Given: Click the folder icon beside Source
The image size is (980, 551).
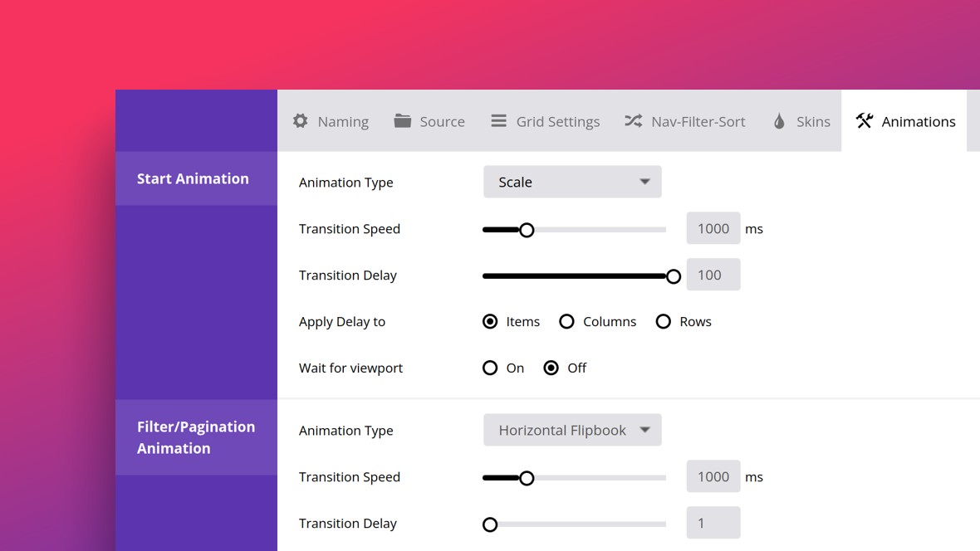Looking at the screenshot, I should (x=403, y=120).
